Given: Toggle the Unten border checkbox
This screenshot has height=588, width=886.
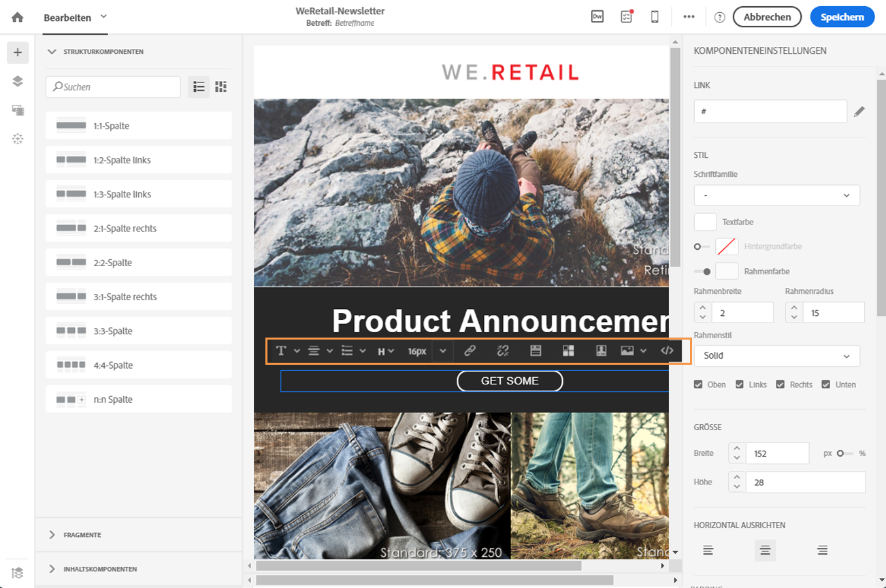Looking at the screenshot, I should [826, 385].
